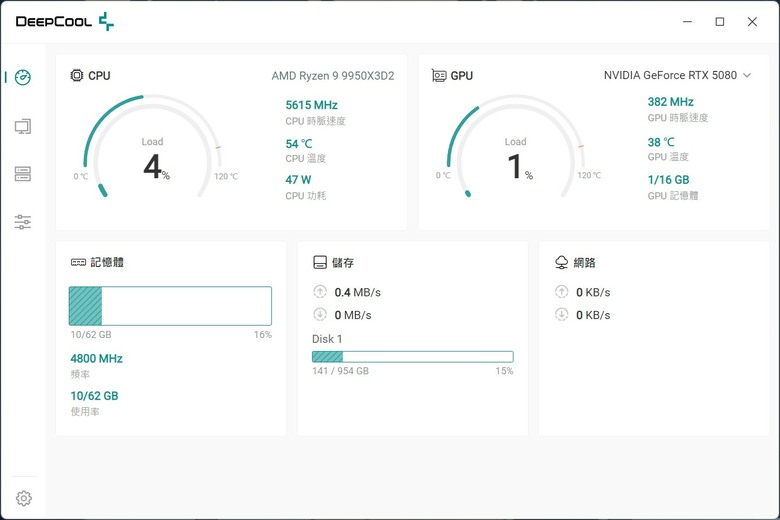Viewport: 780px width, 520px height.
Task: Open settings gear at sidebar bottom
Action: click(23, 498)
